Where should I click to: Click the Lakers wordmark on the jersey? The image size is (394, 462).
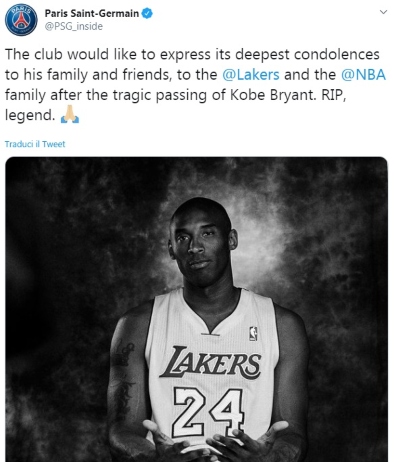tap(210, 363)
